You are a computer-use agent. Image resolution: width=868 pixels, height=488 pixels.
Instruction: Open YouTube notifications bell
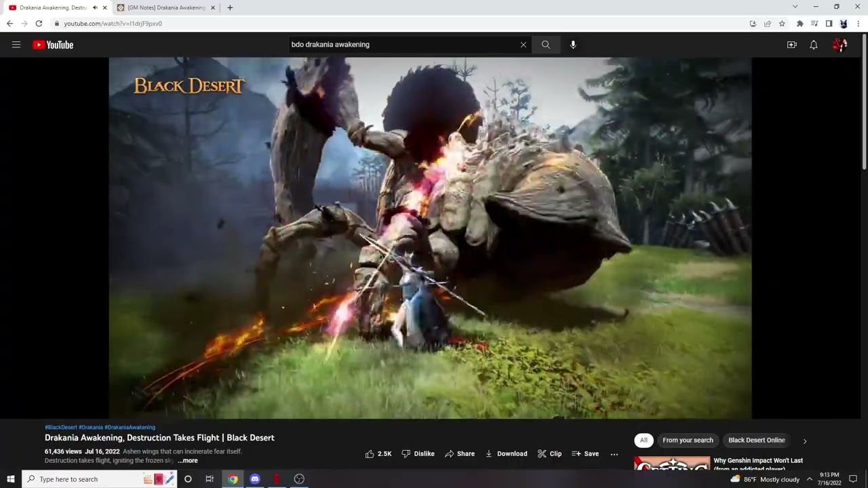(x=814, y=45)
